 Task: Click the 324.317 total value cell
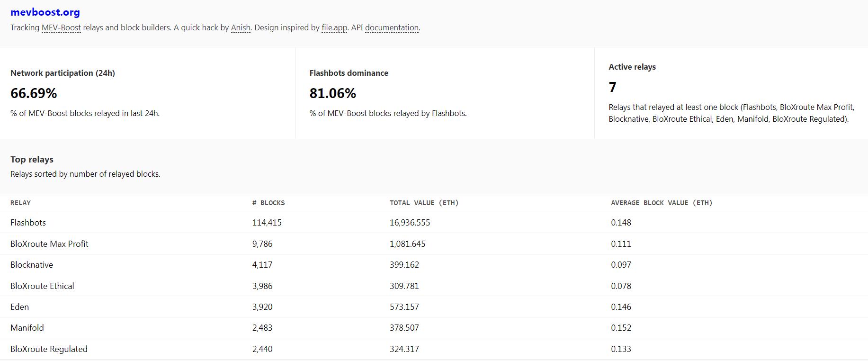coord(404,349)
